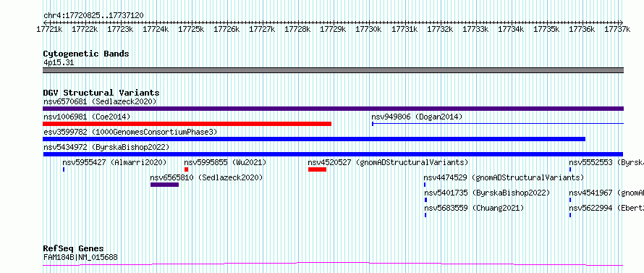Open the nsv6565810 (Sedlazeck2020) label
The image size is (644, 273).
coord(206,177)
